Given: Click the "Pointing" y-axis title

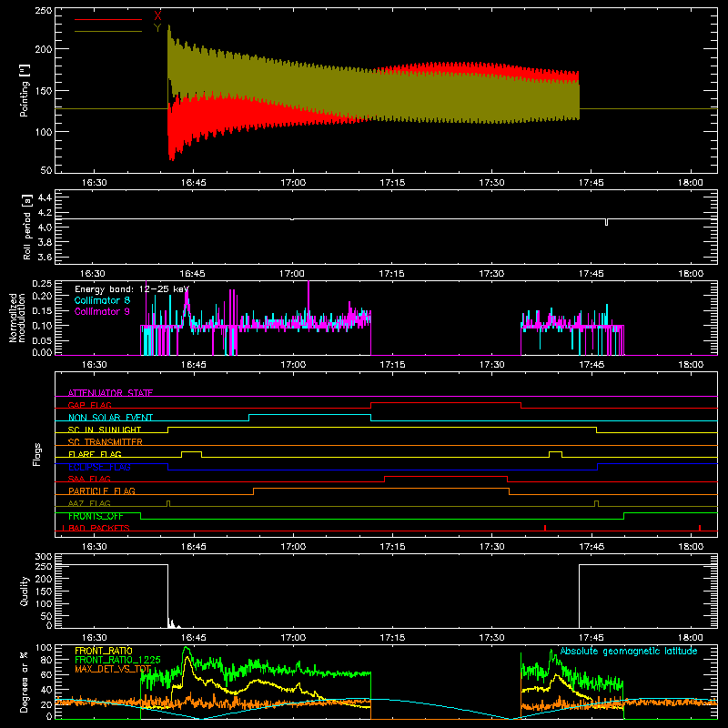Looking at the screenshot, I should [x=25, y=90].
